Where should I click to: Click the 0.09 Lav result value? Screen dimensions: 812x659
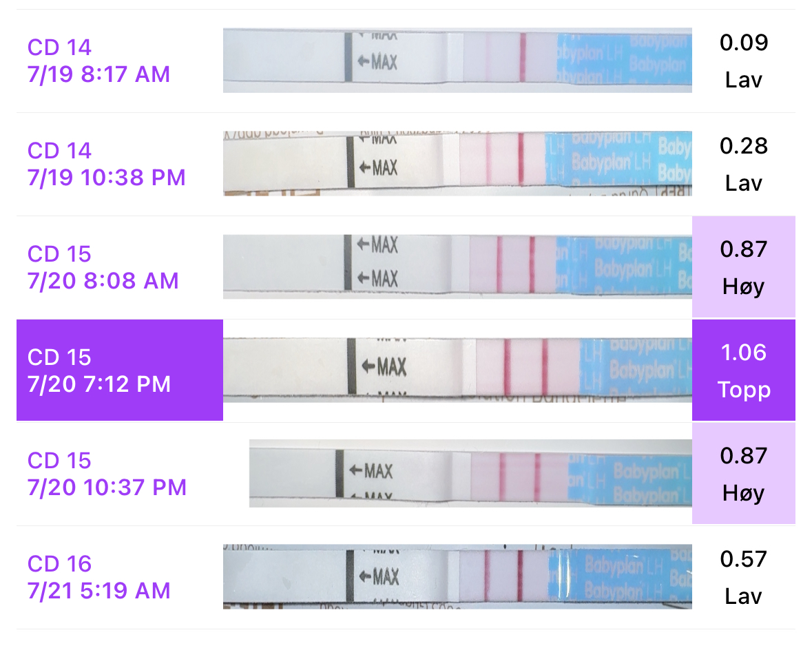click(x=743, y=61)
